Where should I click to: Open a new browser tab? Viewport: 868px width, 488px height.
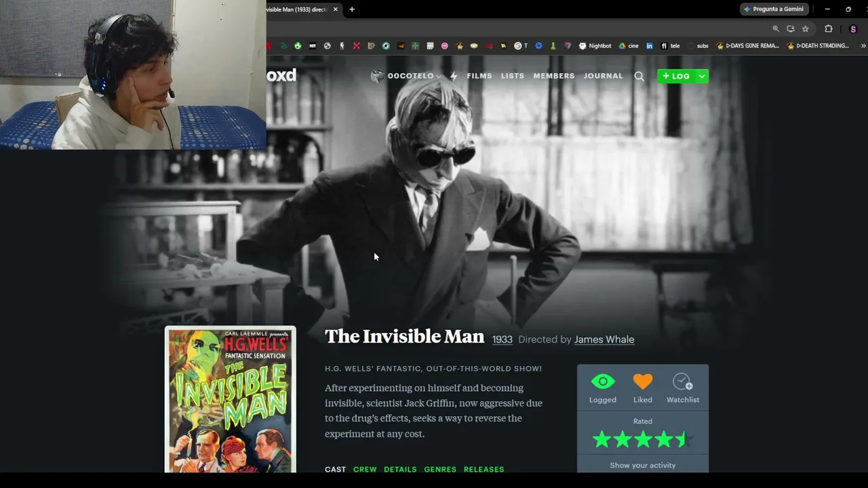(x=352, y=9)
